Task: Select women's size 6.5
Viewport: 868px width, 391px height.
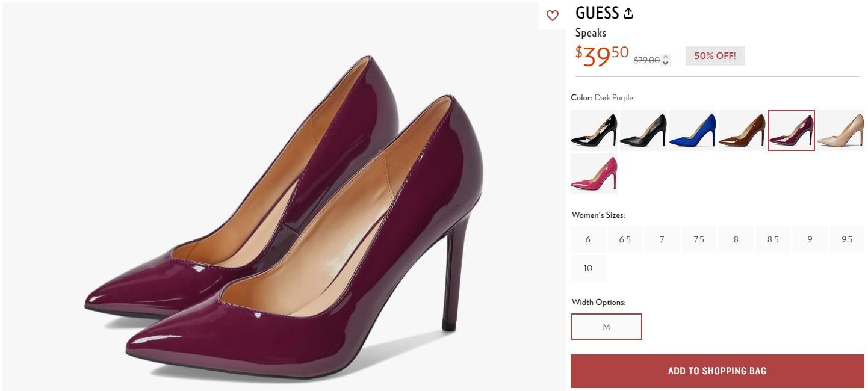Action: click(625, 239)
